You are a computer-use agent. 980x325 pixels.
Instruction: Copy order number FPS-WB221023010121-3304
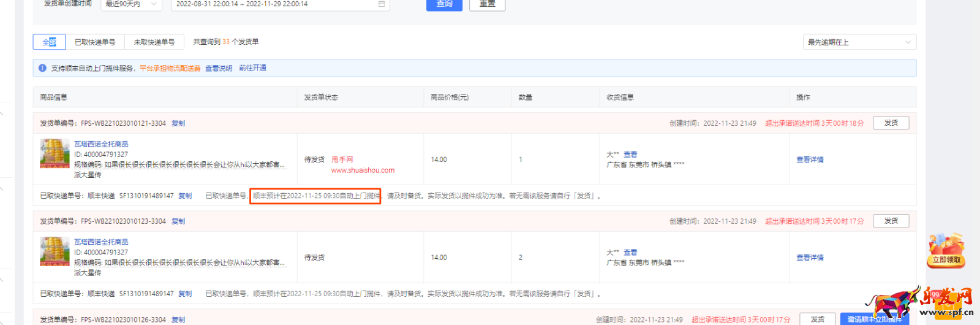pos(178,123)
